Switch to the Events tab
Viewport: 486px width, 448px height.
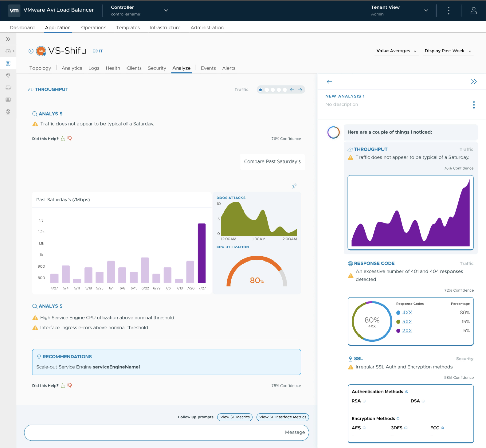[x=208, y=68]
